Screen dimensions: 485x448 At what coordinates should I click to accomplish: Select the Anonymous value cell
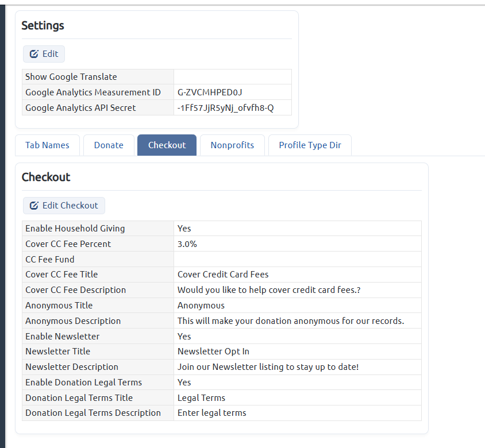coord(298,306)
